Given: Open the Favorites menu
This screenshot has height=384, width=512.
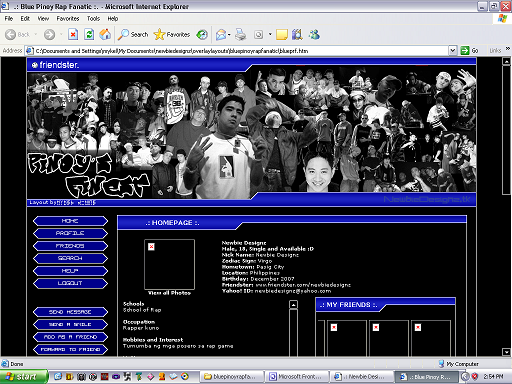Looking at the screenshot, I should pyautogui.click(x=68, y=19).
